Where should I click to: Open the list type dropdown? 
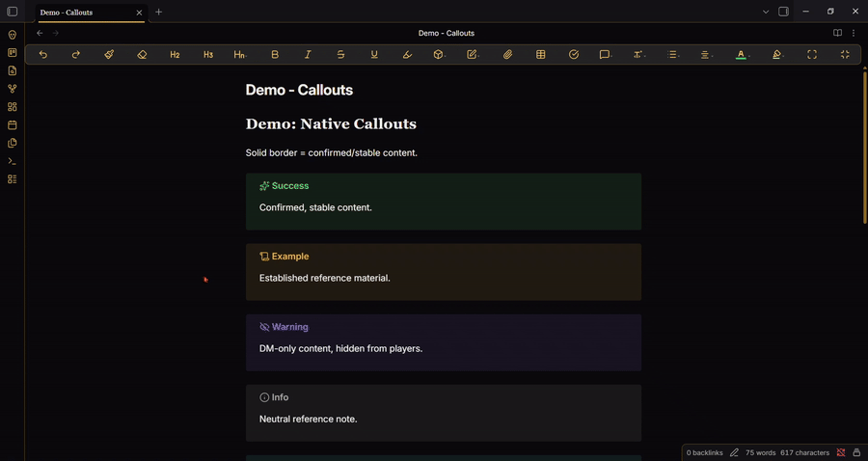coord(673,54)
